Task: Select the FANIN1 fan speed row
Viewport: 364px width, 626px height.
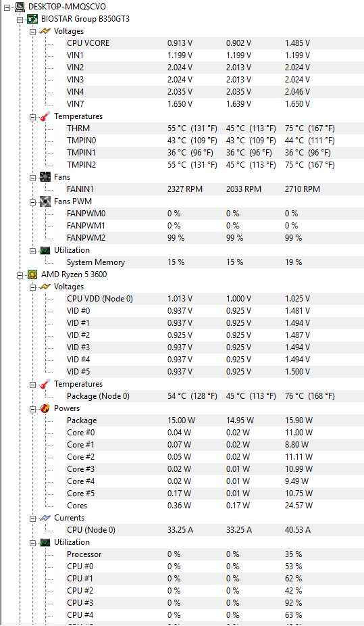Action: [215, 189]
